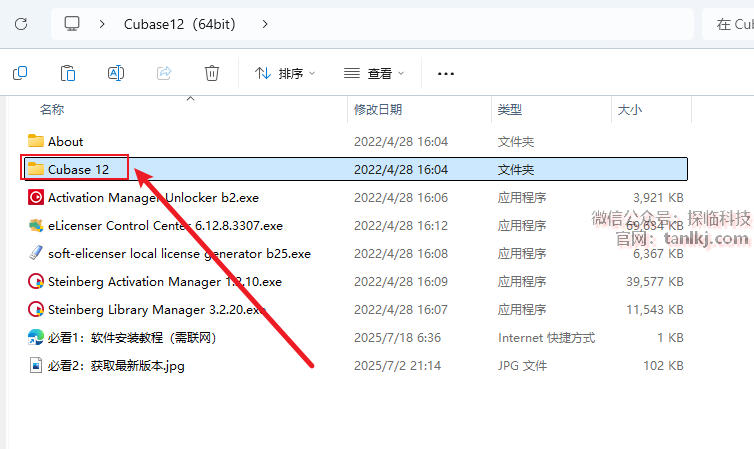Click the refresh icon in address bar
Screen dimensions: 754x449
tap(21, 24)
